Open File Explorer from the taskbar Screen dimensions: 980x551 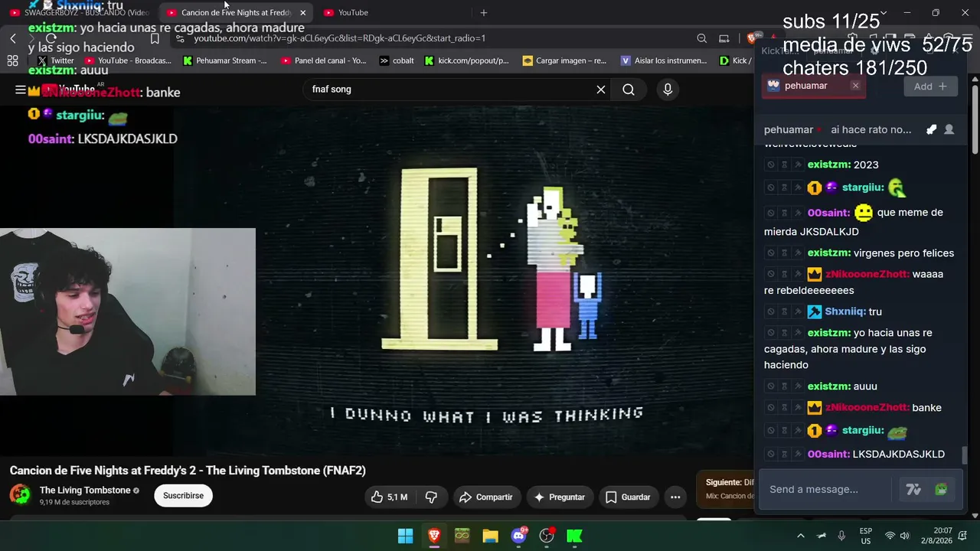(490, 536)
